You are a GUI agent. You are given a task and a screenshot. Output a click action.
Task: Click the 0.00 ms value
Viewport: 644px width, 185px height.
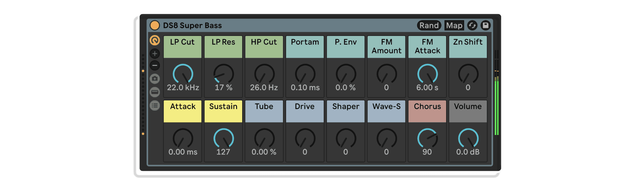pos(183,152)
